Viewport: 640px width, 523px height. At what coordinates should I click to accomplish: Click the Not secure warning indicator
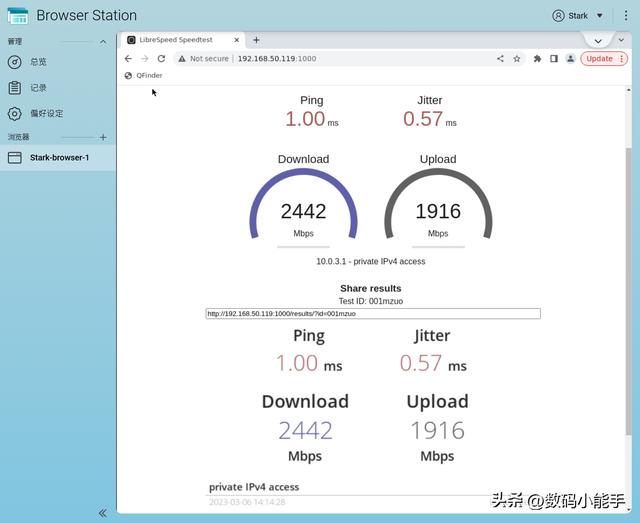[x=203, y=59]
